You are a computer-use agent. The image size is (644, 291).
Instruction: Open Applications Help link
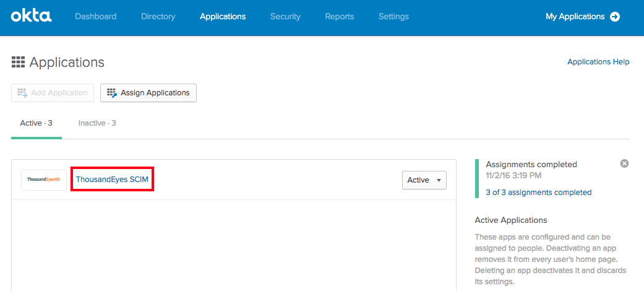[598, 62]
